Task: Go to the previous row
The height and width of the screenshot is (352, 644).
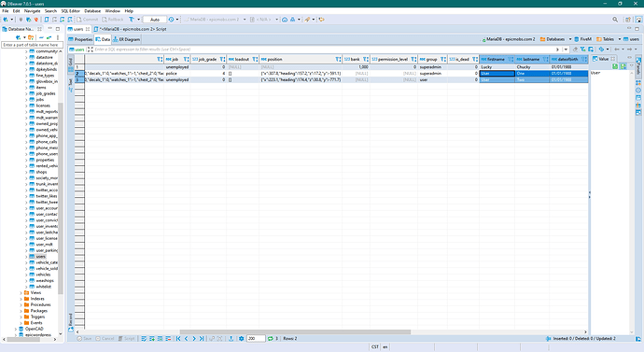Action: (x=186, y=338)
